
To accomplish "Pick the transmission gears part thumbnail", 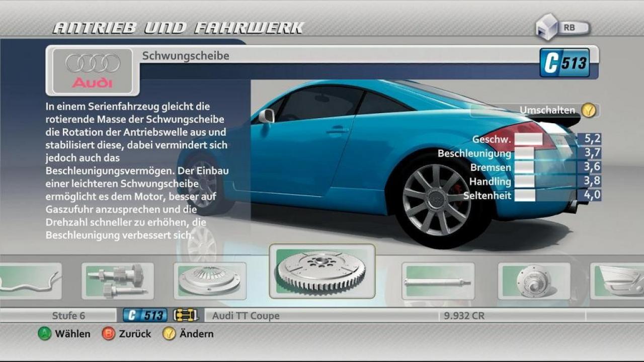I will click(118, 281).
